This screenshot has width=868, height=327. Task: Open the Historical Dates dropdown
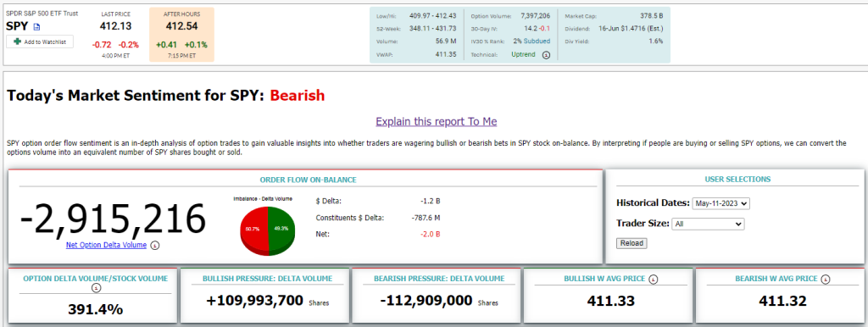721,203
